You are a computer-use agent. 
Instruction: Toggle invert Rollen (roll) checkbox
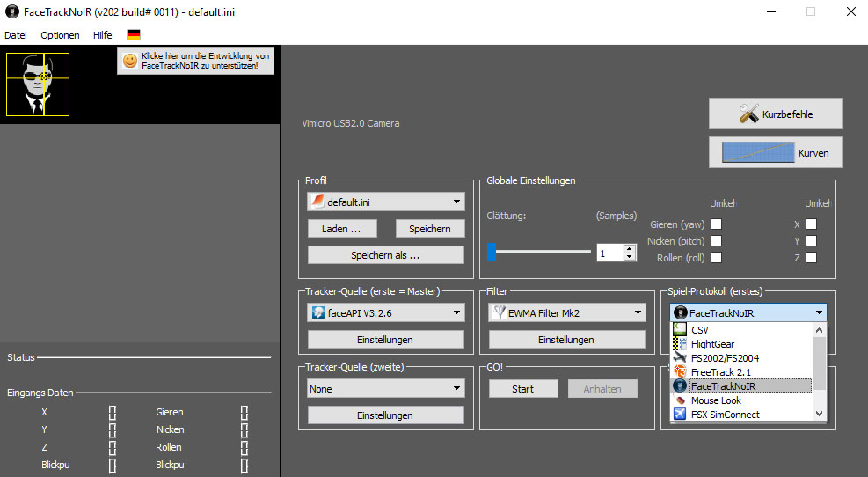click(717, 257)
